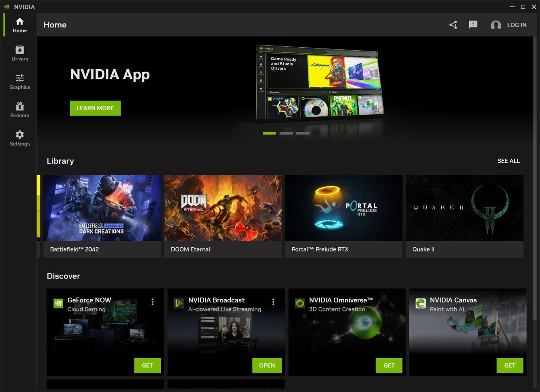540x392 pixels.
Task: Select the first banner carousel indicator
Action: tap(270, 133)
